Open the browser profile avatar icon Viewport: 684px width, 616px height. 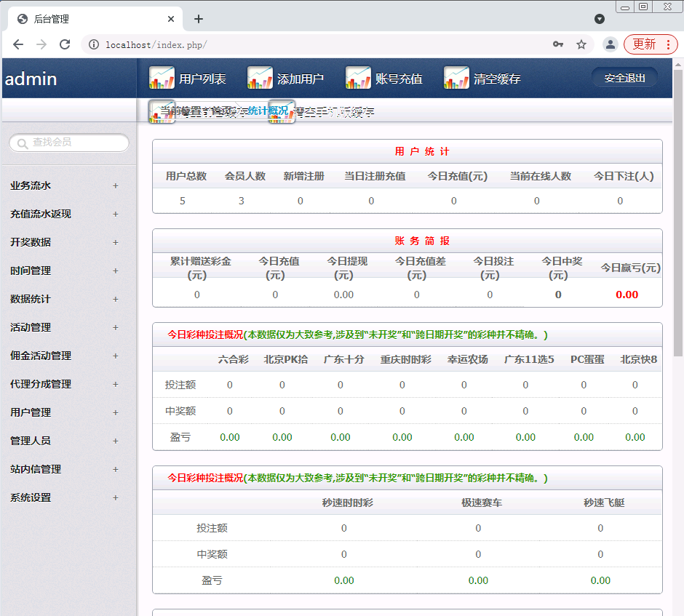[x=610, y=44]
